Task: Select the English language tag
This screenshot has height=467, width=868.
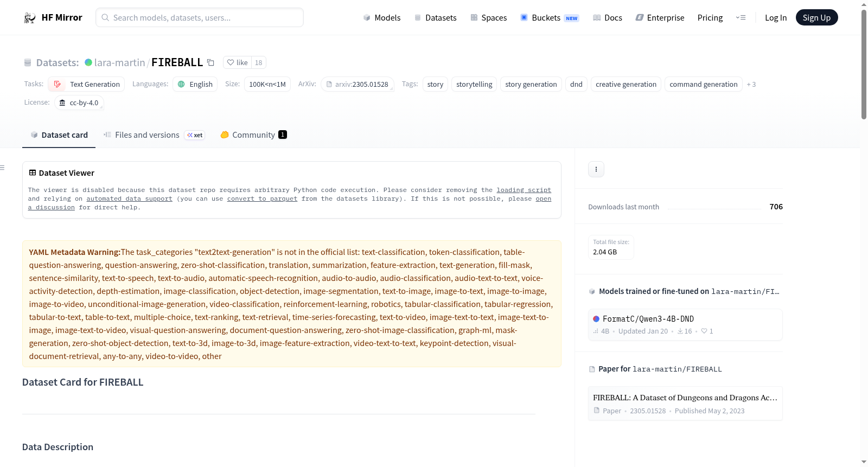Action: click(195, 84)
